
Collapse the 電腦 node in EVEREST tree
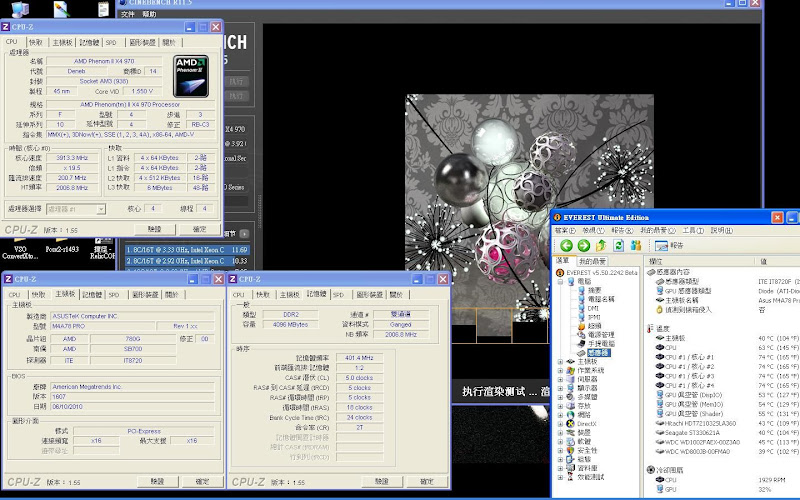point(560,281)
